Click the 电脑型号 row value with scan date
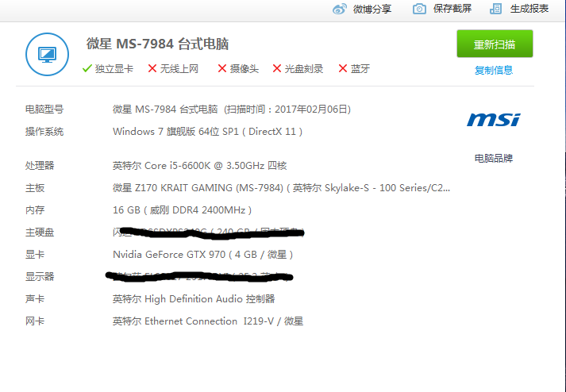This screenshot has width=566, height=392. (x=231, y=109)
